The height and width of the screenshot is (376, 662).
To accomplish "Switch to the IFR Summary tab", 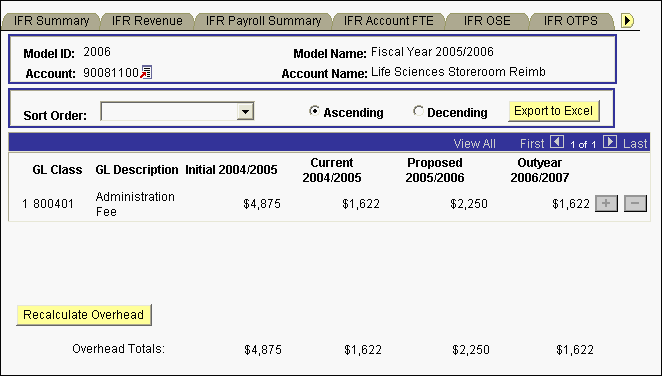I will pyautogui.click(x=51, y=21).
